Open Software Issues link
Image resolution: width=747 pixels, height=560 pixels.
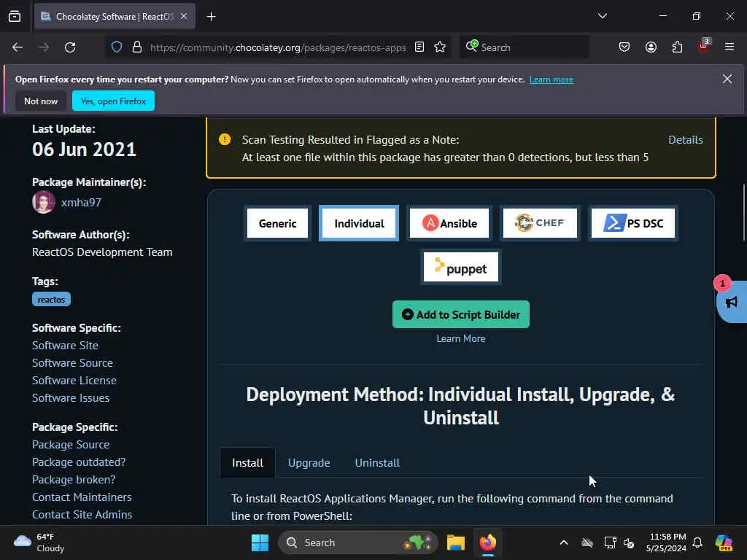[x=71, y=397]
